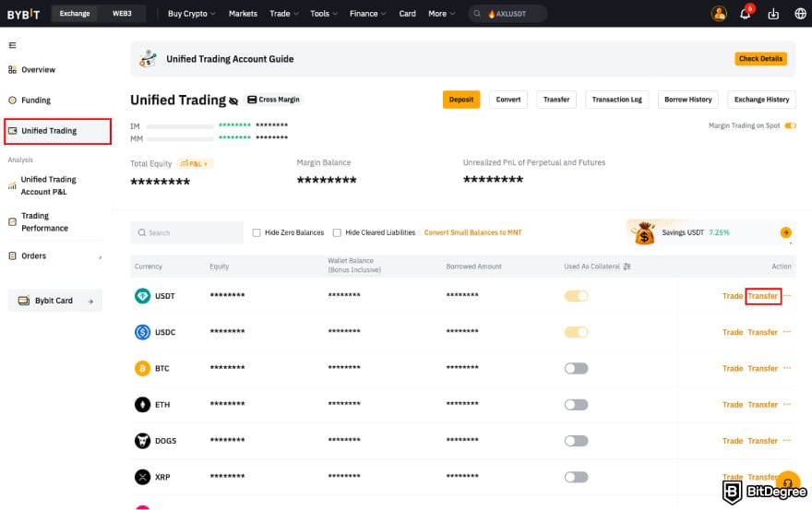Open Unified Trading Account P&L
This screenshot has height=510, width=812.
coord(49,185)
